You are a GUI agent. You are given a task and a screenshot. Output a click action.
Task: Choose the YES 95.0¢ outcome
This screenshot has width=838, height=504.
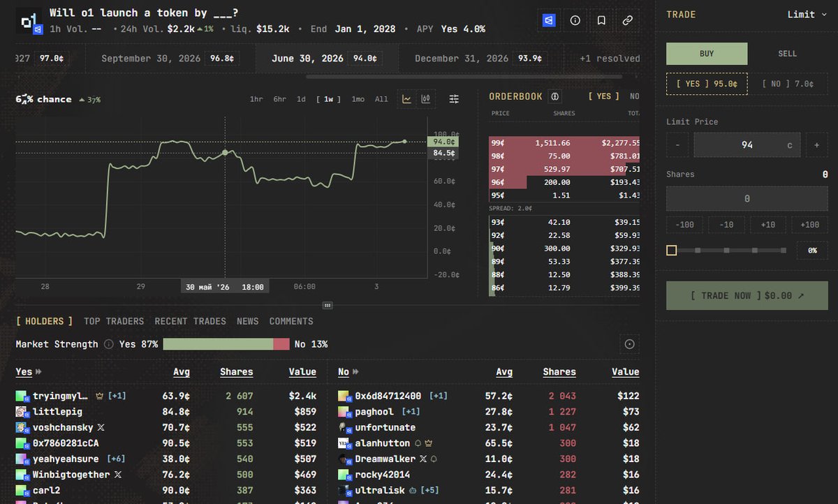coord(707,84)
